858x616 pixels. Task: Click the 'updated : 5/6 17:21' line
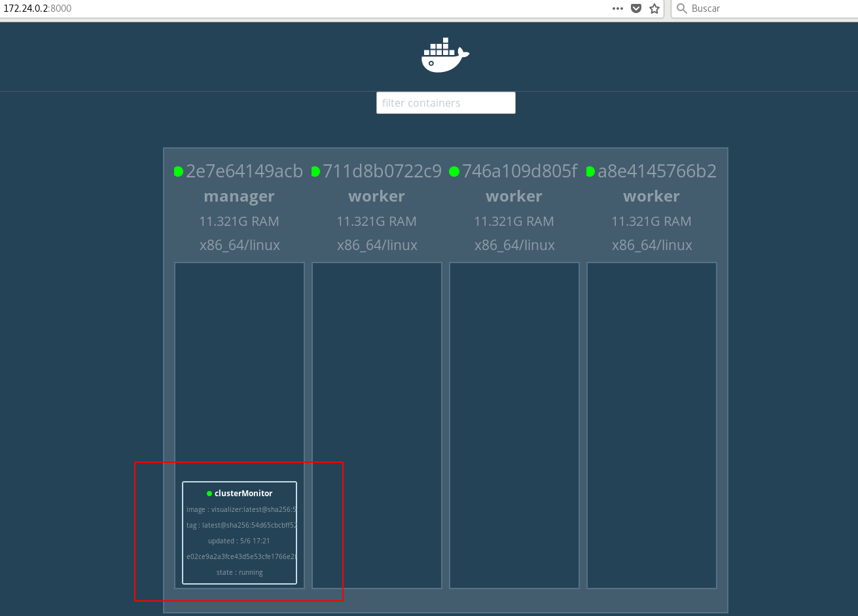[239, 541]
